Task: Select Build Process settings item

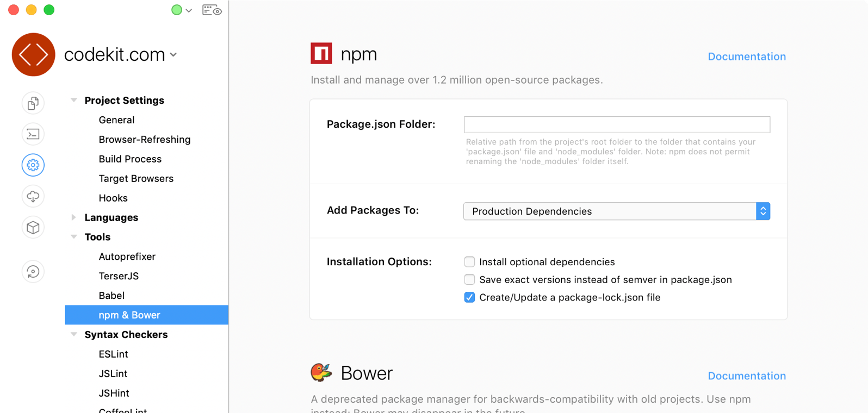Action: 130,159
